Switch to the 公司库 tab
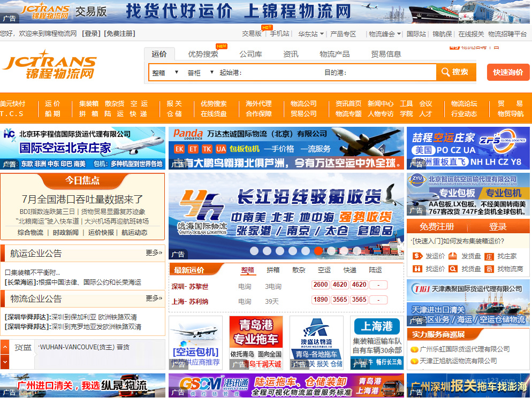 [x=250, y=54]
